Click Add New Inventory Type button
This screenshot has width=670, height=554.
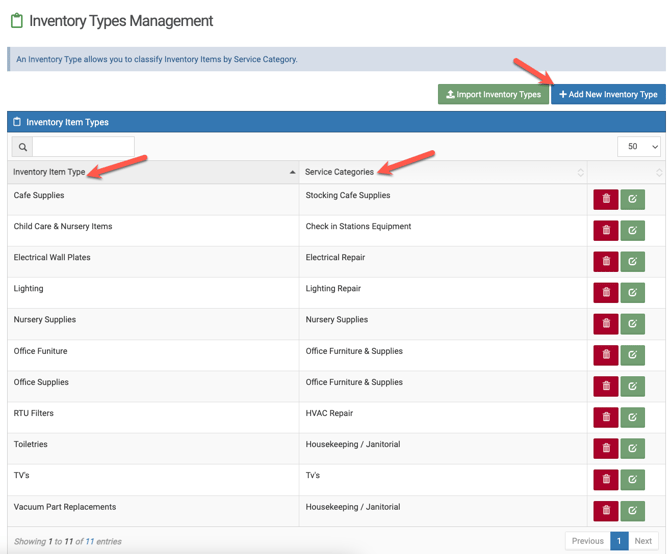[608, 94]
